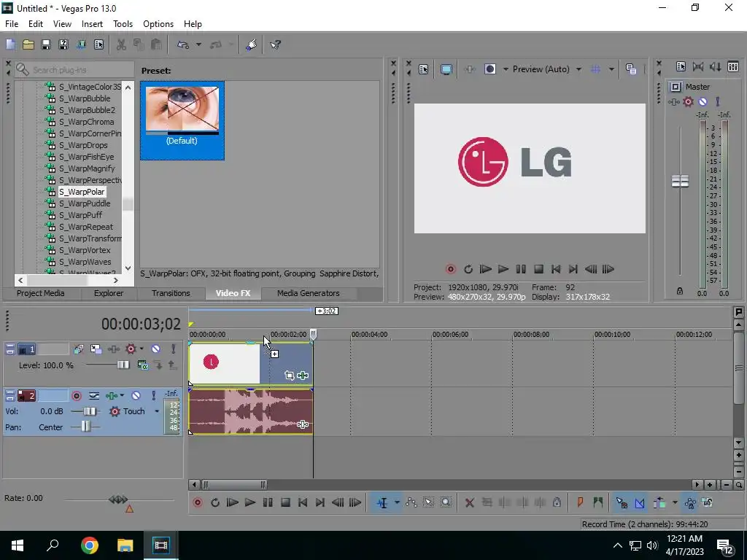Click Split Screen View icon in preview
The height and width of the screenshot is (560, 747).
(490, 69)
